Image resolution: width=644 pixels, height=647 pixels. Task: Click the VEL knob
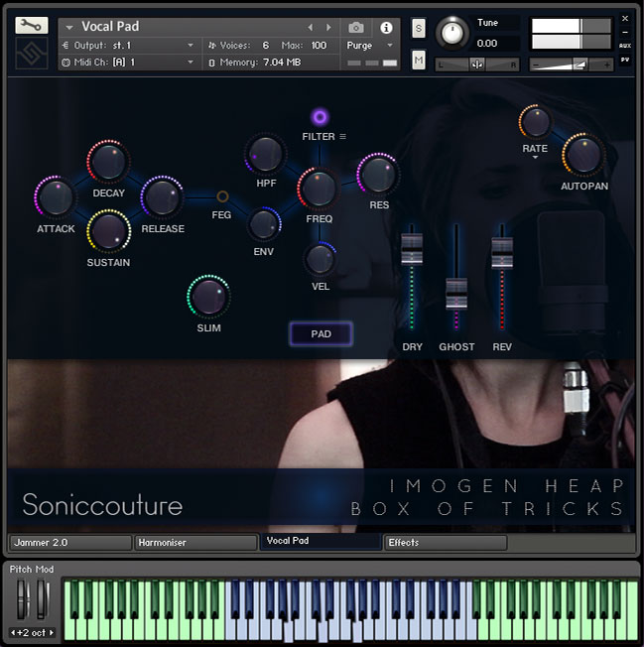320,259
